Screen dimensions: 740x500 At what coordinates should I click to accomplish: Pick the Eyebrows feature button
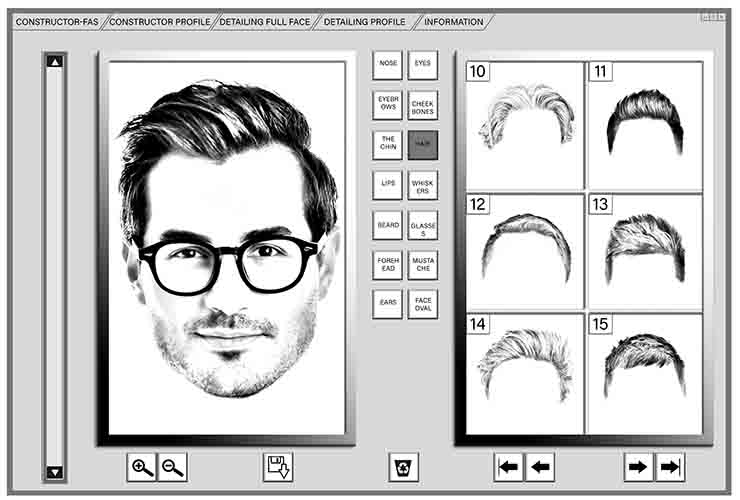click(388, 105)
